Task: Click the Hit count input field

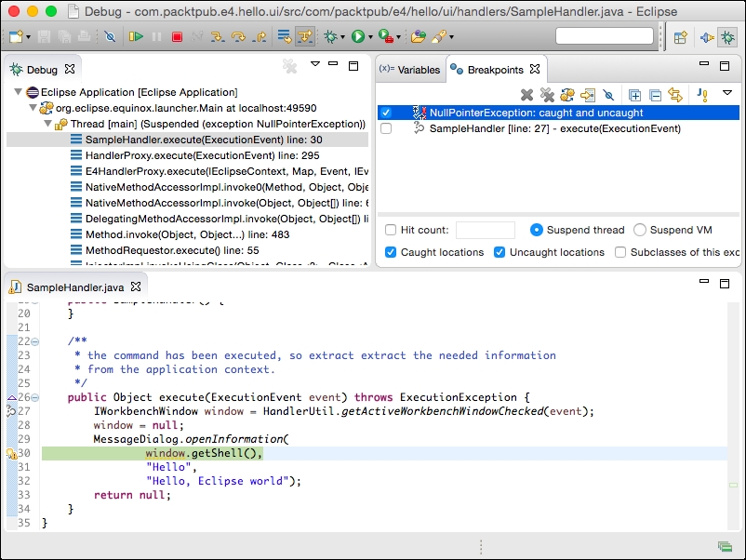Action: coord(485,230)
